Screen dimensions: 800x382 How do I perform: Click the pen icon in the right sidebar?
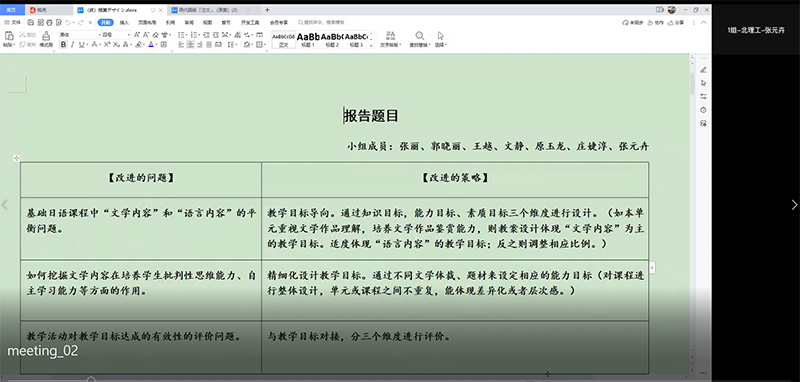coord(704,70)
